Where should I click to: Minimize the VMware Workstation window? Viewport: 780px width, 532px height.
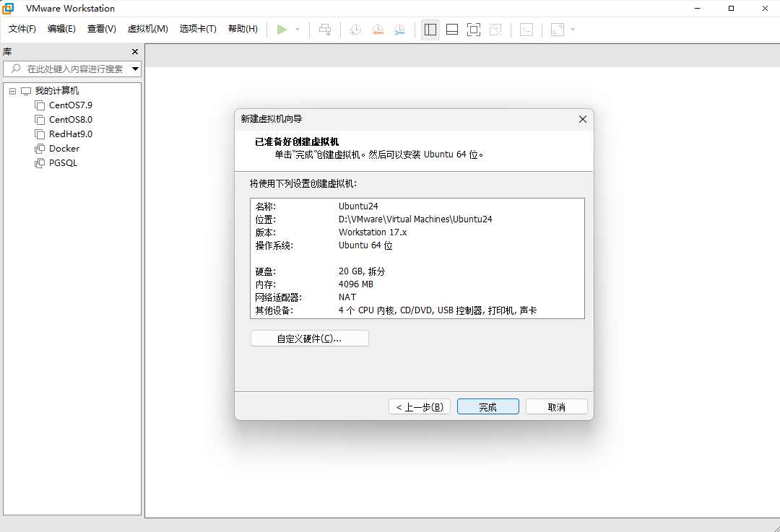[x=698, y=9]
